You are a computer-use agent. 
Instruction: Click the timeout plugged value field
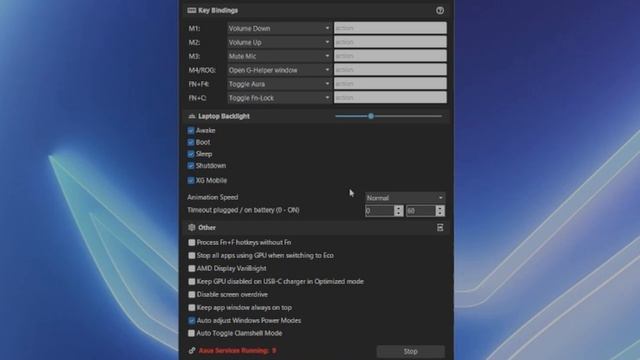tap(380, 211)
